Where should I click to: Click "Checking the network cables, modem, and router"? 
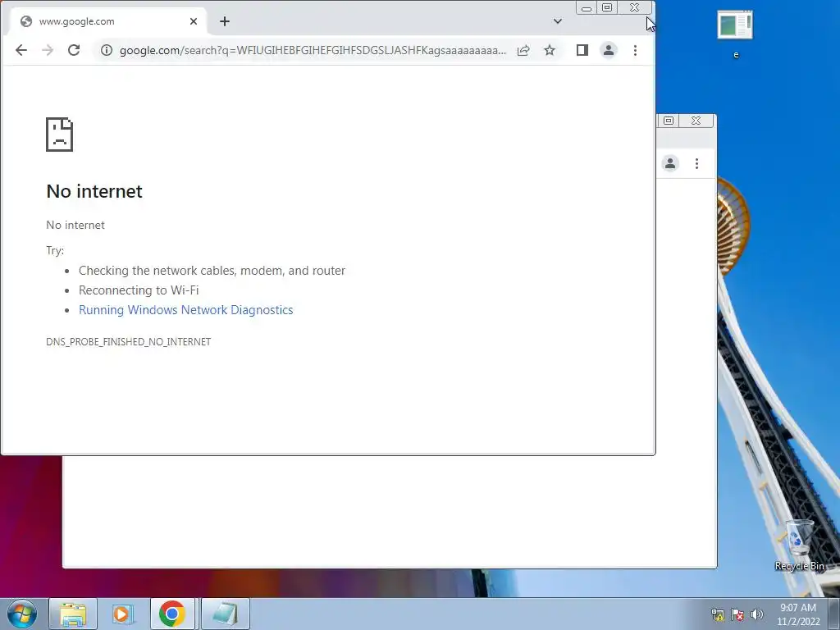click(212, 271)
